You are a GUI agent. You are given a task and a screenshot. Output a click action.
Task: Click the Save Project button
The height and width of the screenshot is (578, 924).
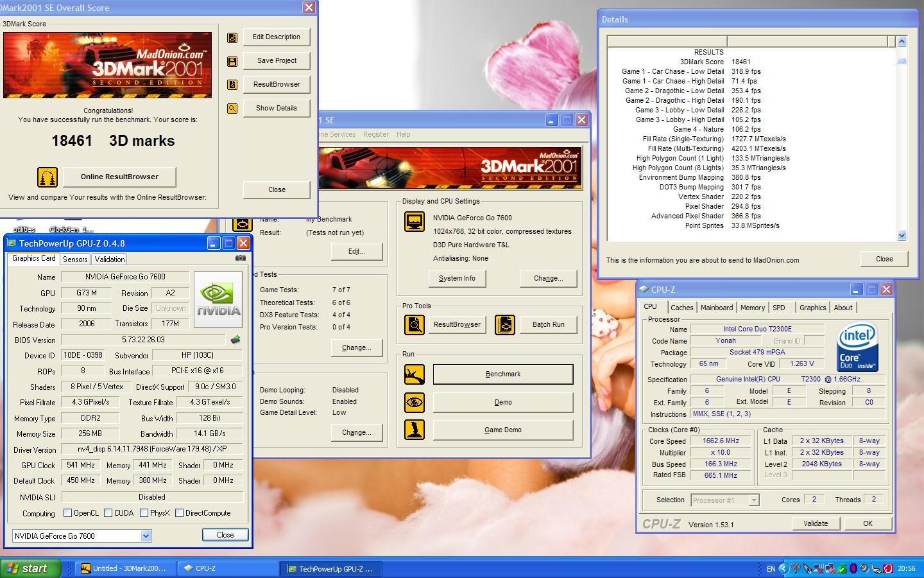(277, 61)
